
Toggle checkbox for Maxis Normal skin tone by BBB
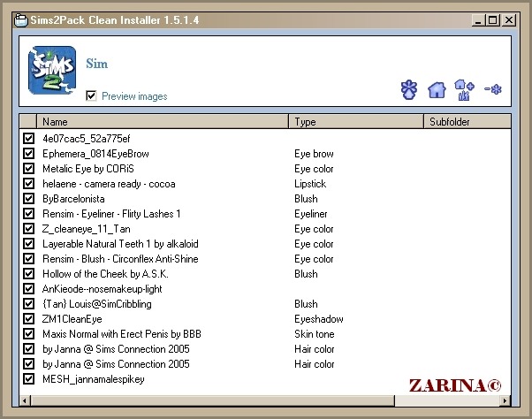coord(29,334)
